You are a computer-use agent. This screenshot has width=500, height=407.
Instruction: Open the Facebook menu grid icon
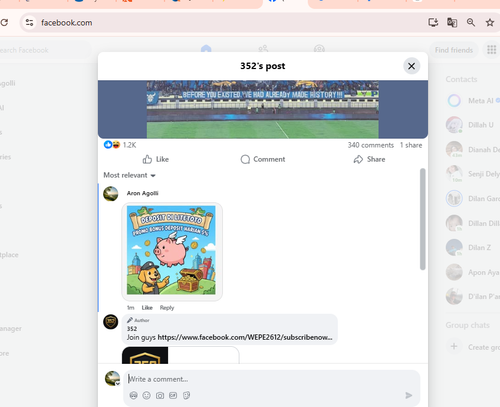click(492, 50)
